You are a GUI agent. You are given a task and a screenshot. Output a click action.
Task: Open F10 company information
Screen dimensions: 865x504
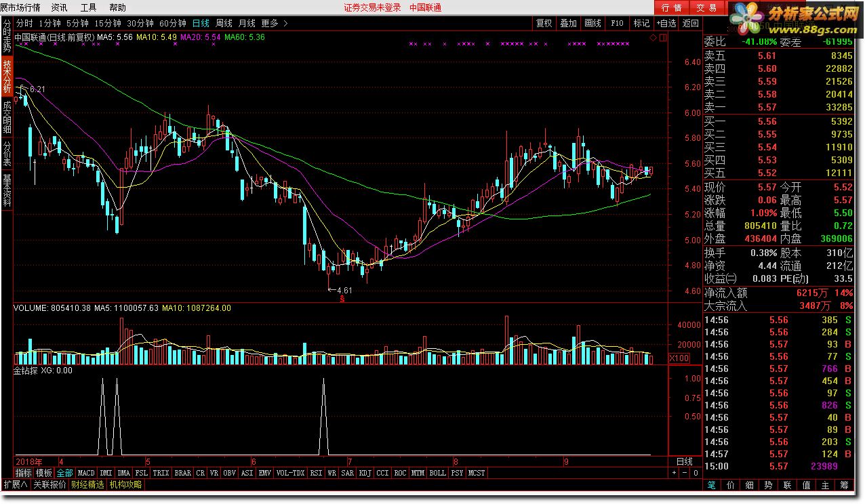[x=617, y=23]
